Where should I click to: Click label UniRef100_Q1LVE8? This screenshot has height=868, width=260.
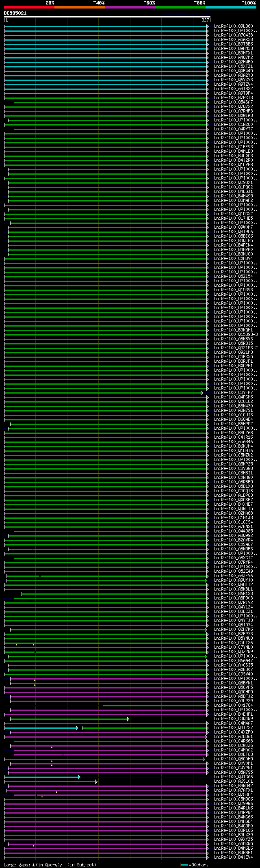(233, 165)
